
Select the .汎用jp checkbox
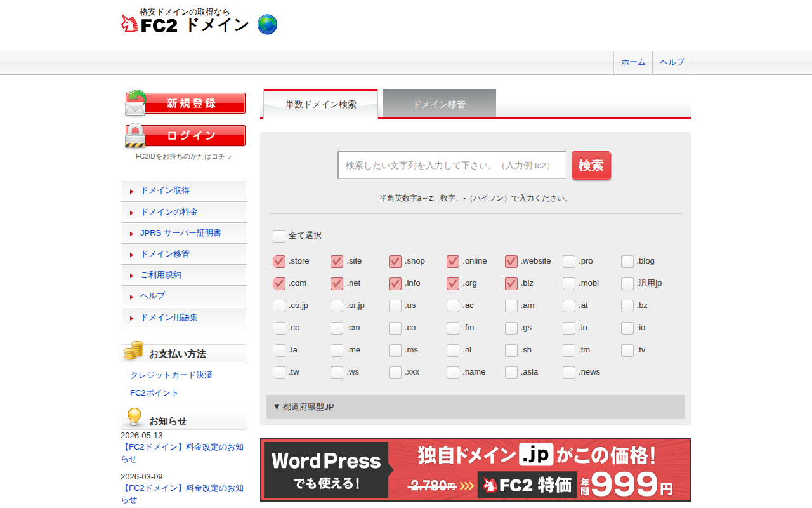click(x=627, y=284)
